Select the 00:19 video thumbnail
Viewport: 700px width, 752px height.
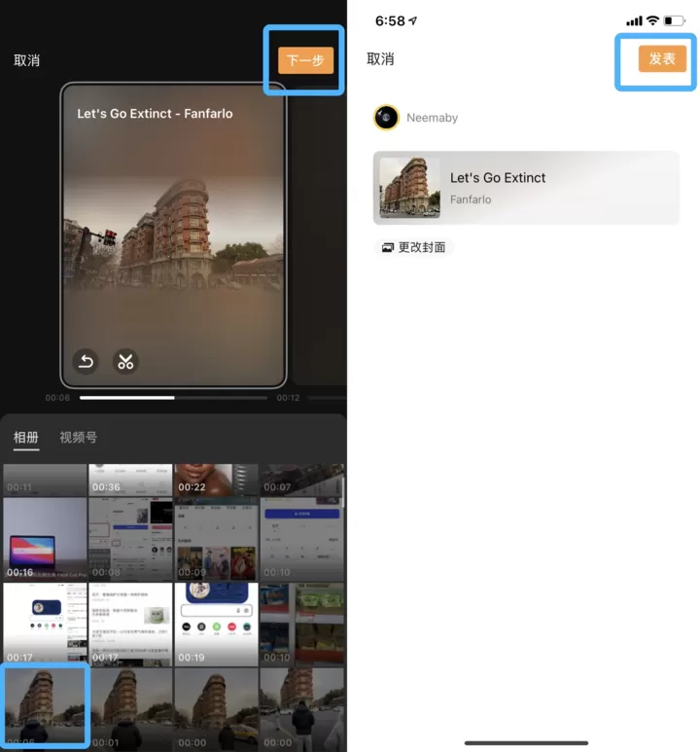click(x=216, y=625)
